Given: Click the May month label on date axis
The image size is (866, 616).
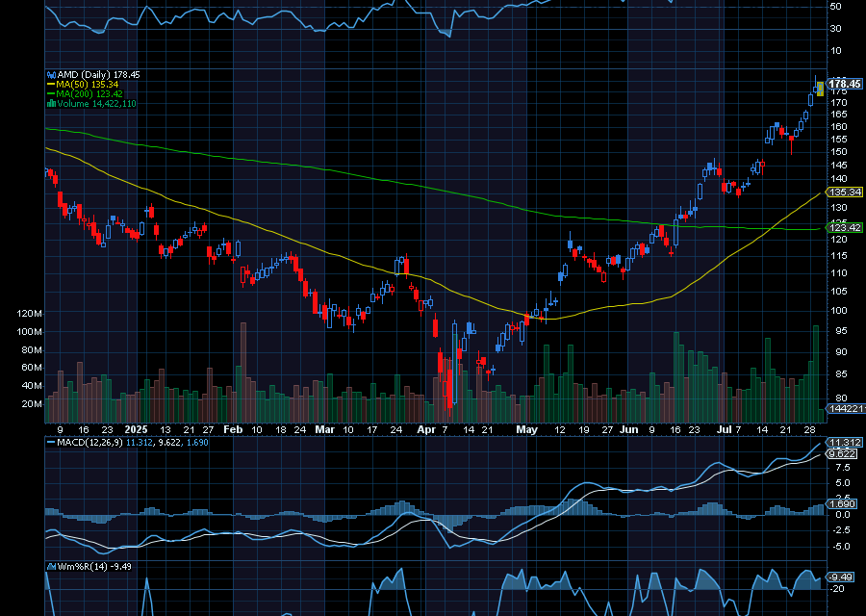Looking at the screenshot, I should click(526, 430).
